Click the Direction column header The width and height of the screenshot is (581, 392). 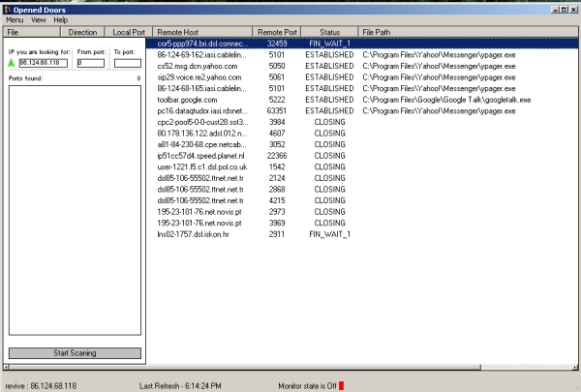(83, 32)
